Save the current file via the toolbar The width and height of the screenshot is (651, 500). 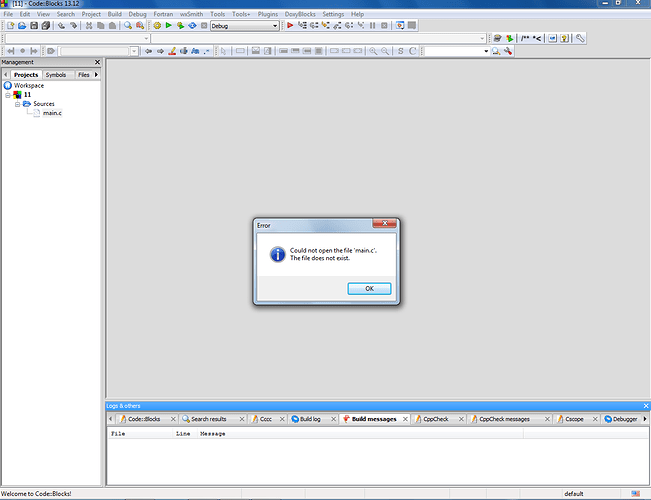click(34, 26)
